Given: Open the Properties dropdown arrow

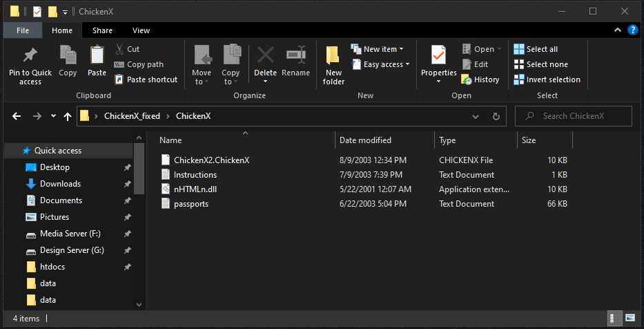Looking at the screenshot, I should [x=438, y=82].
